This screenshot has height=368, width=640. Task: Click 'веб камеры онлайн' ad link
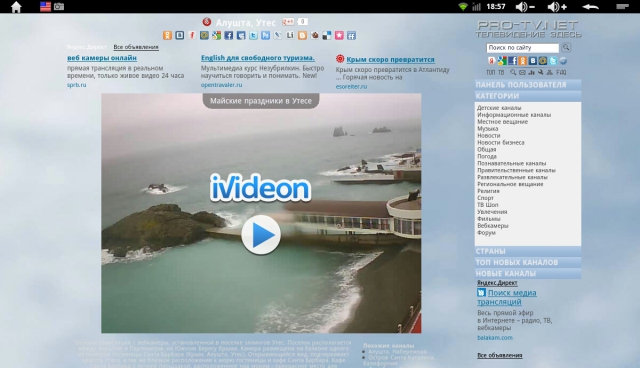pos(102,58)
